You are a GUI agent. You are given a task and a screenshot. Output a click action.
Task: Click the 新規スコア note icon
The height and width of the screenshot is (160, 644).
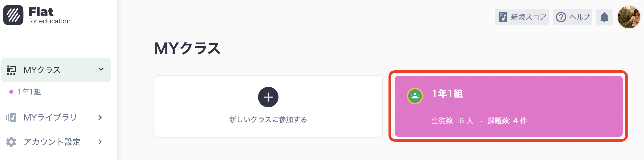pos(502,17)
